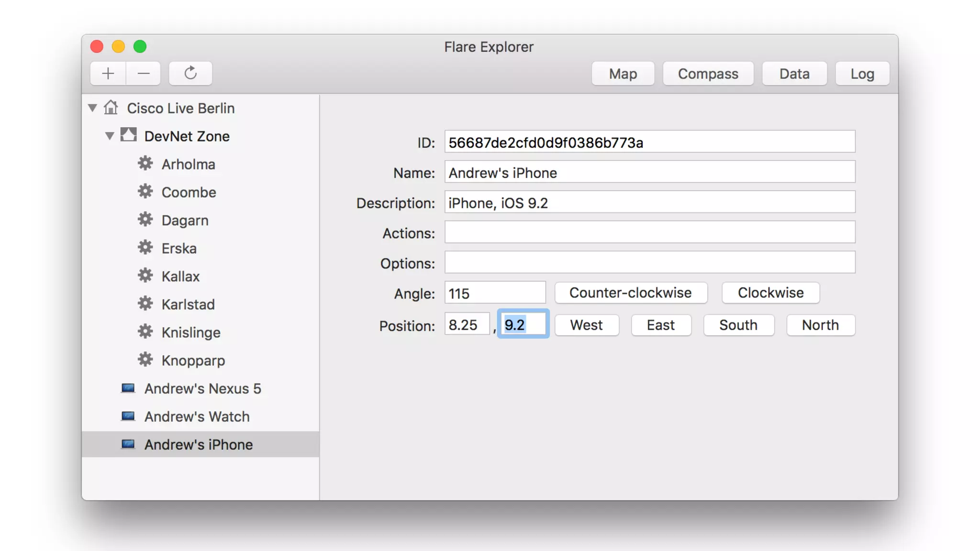The width and height of the screenshot is (980, 551).
Task: Move position North
Action: pyautogui.click(x=820, y=325)
